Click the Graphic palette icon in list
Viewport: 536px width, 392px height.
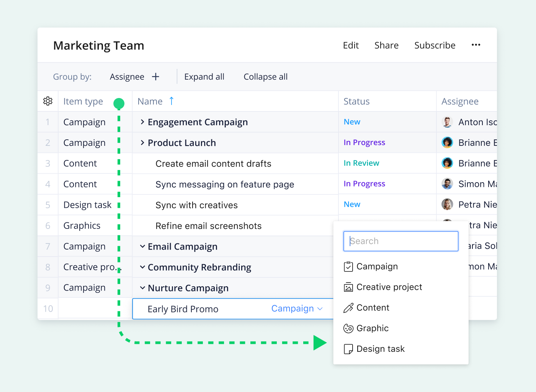348,328
